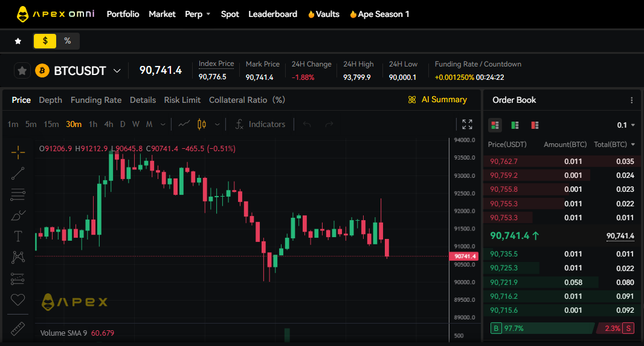The image size is (644, 346).
Task: Click the heart favorites drawing icon
Action: 18,299
